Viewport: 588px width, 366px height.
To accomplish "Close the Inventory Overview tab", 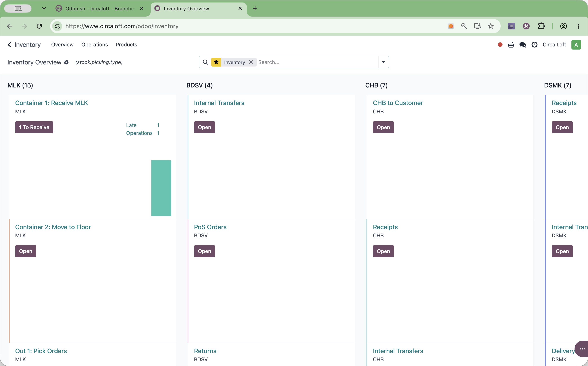I will point(240,8).
